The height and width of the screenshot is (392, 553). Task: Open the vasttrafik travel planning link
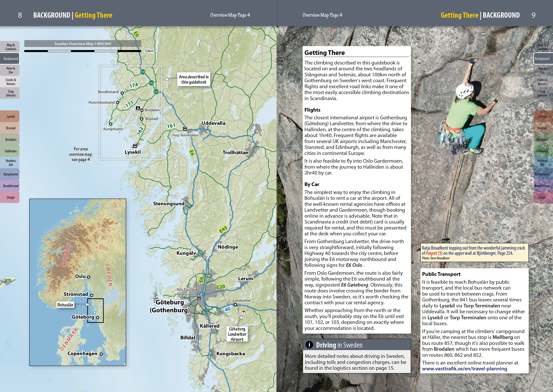click(464, 369)
